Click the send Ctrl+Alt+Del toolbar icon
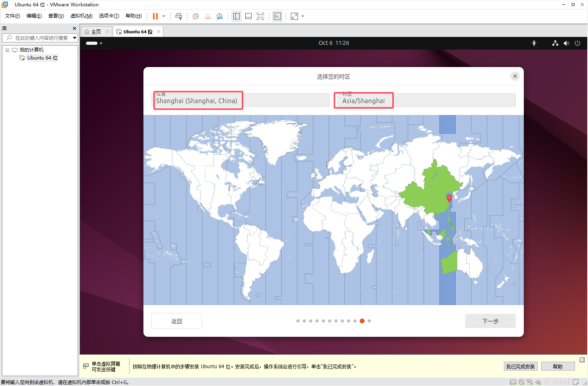The width and height of the screenshot is (588, 386). pos(179,16)
